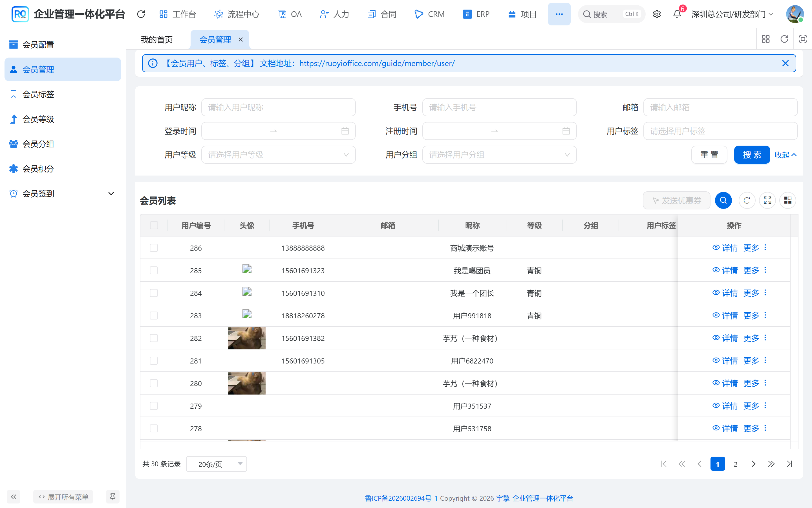812x508 pixels.
Task: Click the 用户昵称 input field
Action: [x=278, y=107]
